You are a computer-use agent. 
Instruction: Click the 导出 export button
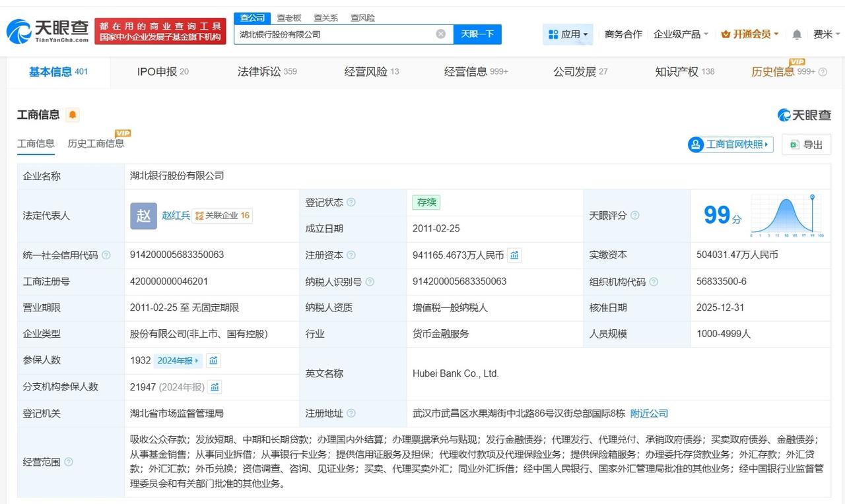[806, 144]
